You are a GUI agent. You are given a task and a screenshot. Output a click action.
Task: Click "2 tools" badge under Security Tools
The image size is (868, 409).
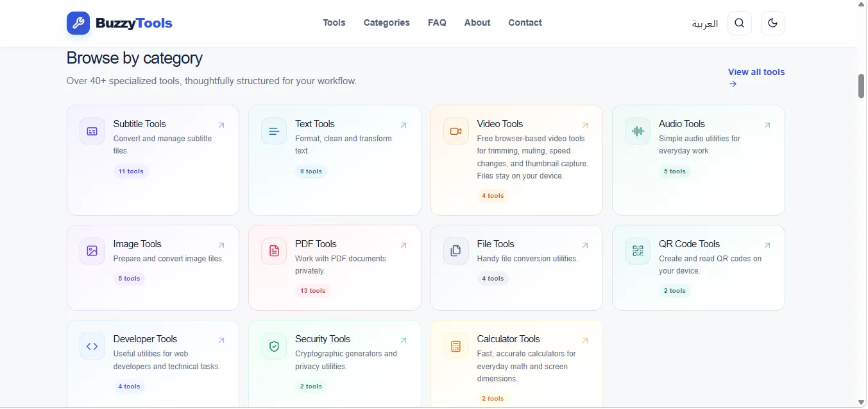tap(311, 387)
